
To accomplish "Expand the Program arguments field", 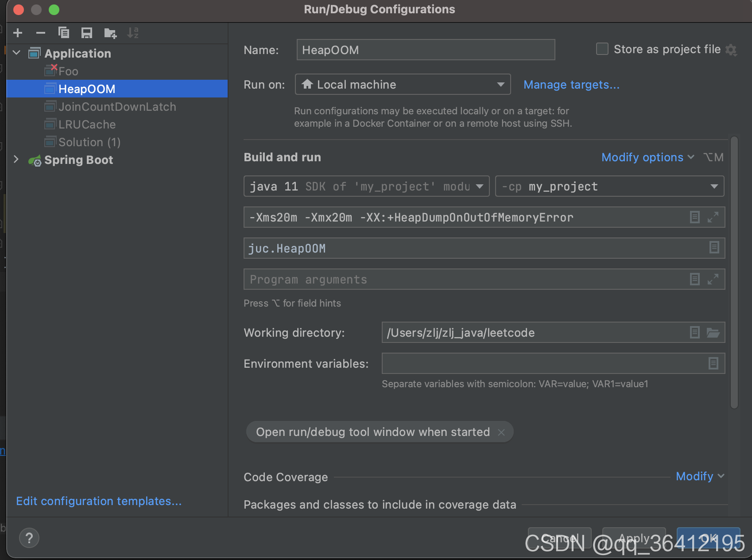I will click(x=713, y=279).
